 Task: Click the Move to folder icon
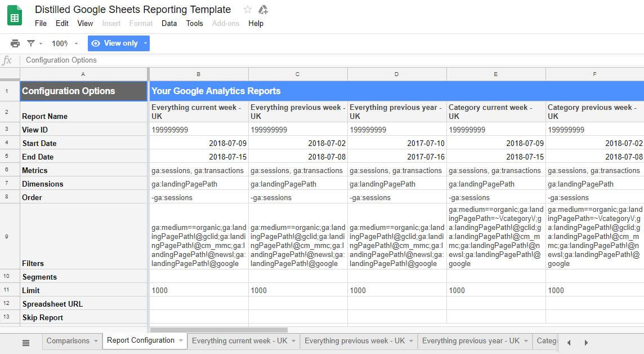(x=262, y=9)
